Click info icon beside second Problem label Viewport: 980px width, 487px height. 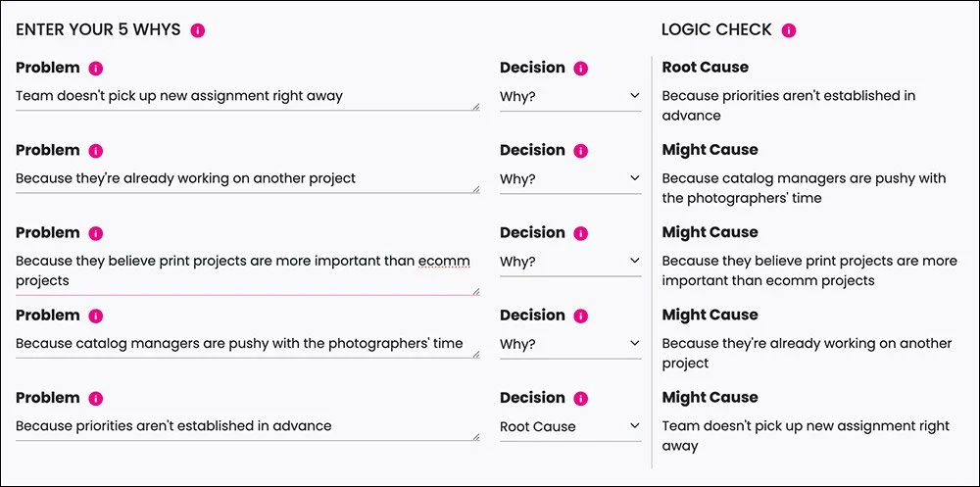pos(96,151)
